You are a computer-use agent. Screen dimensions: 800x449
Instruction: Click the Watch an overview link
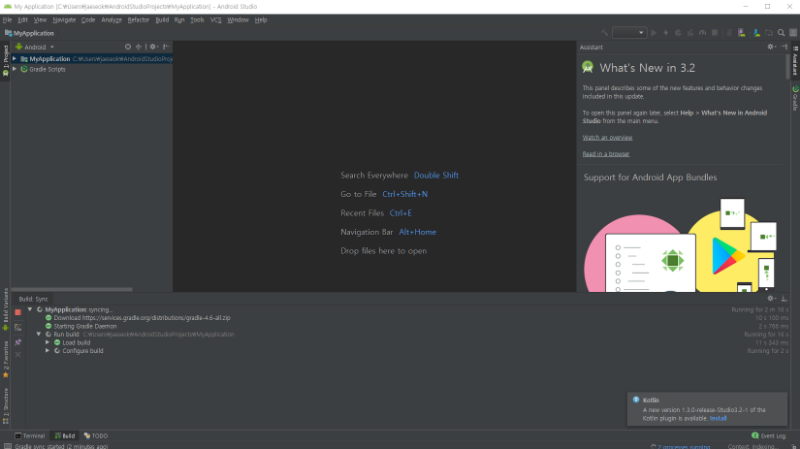(x=607, y=138)
